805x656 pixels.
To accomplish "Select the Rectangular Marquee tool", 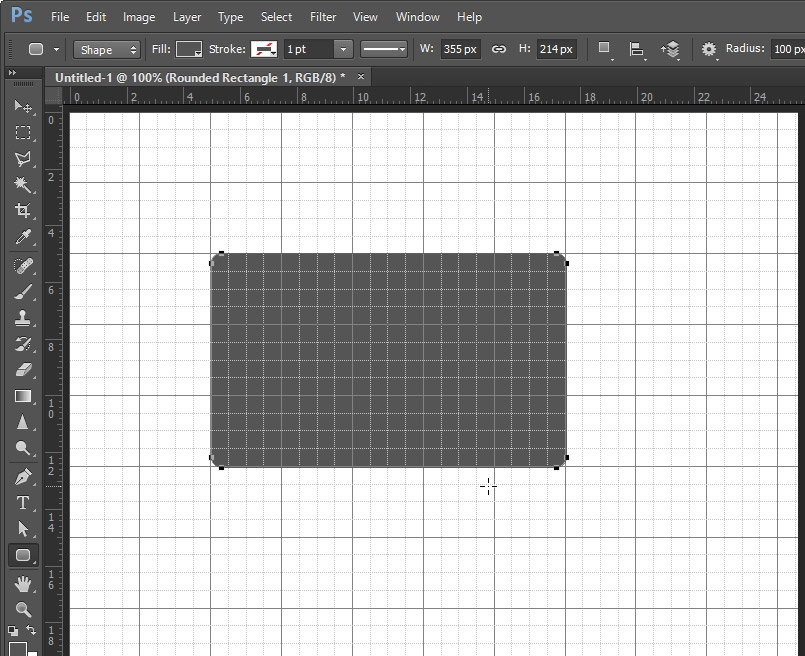I will click(23, 132).
